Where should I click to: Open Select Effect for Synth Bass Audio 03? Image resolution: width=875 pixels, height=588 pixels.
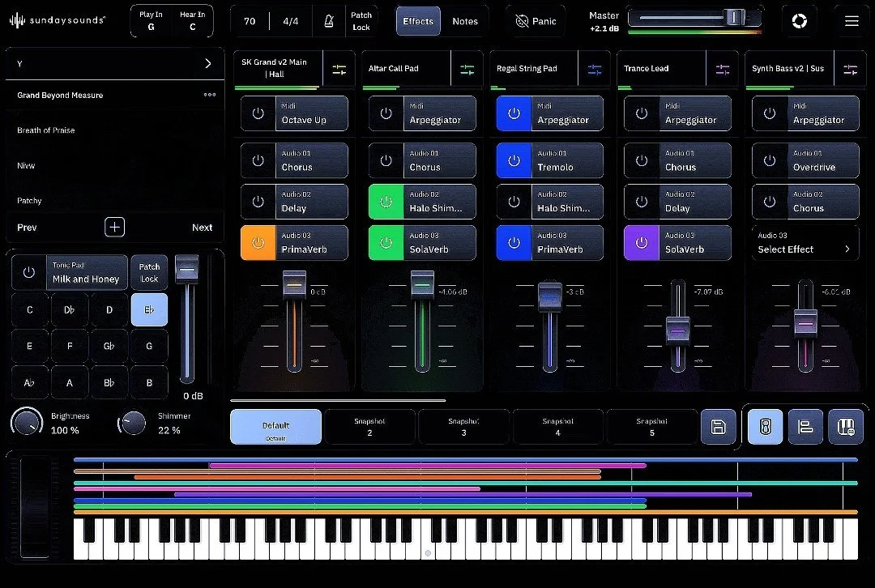click(805, 243)
